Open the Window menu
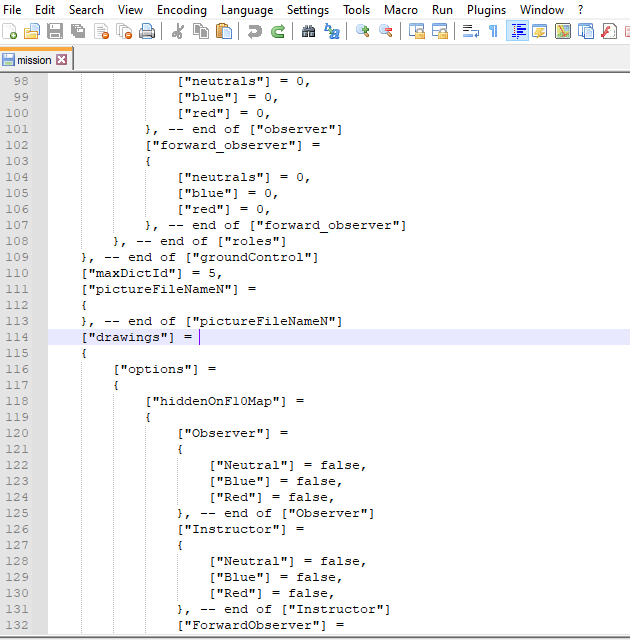Image resolution: width=630 pixels, height=640 pixels. click(x=542, y=9)
